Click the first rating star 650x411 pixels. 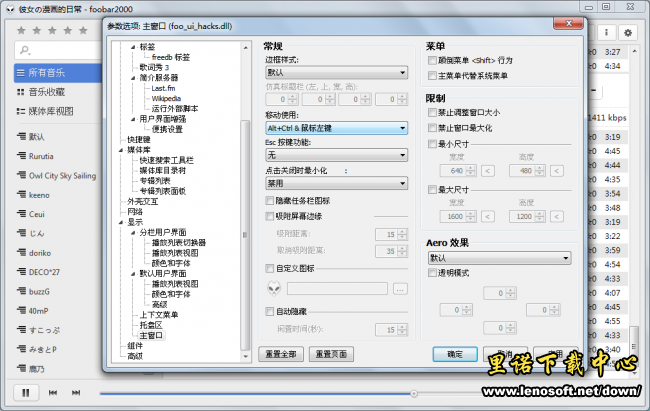(22, 30)
